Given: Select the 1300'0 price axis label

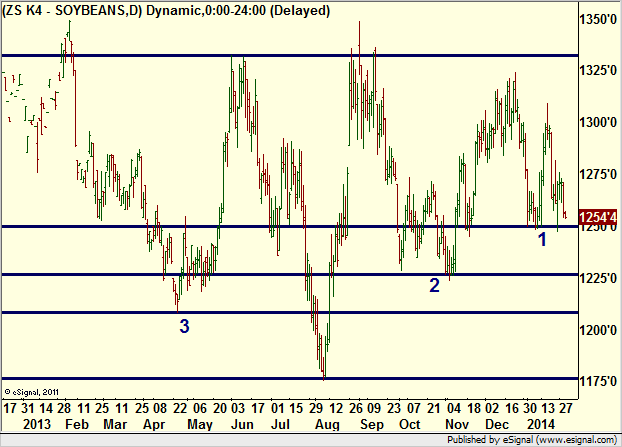Looking at the screenshot, I should click(598, 122).
